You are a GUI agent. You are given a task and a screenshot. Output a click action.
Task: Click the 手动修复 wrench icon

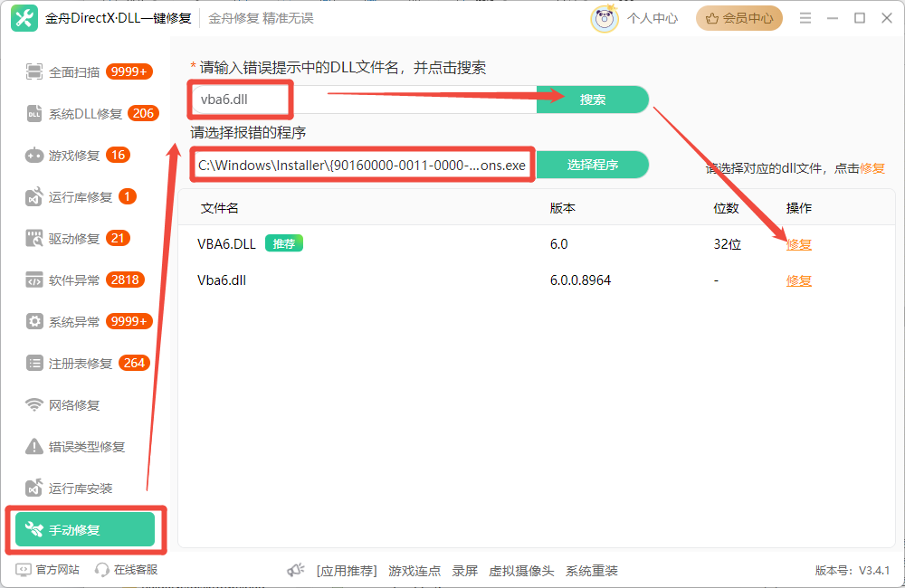coord(34,530)
